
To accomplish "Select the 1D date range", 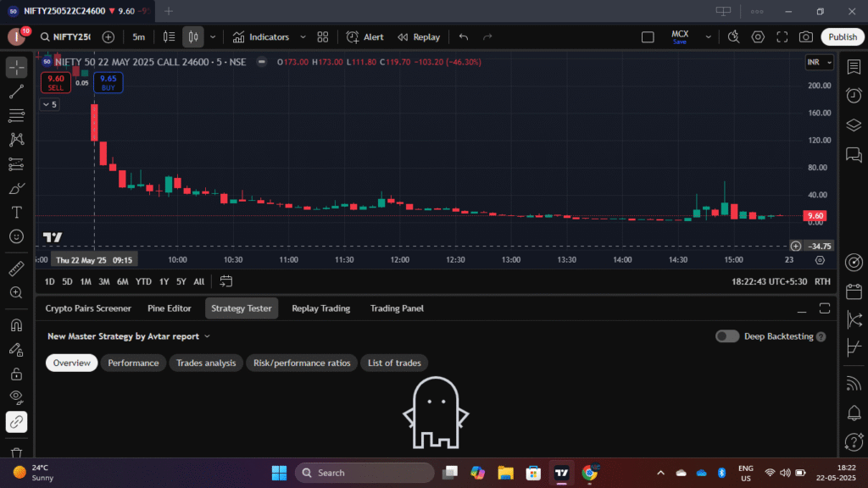I will [x=49, y=281].
